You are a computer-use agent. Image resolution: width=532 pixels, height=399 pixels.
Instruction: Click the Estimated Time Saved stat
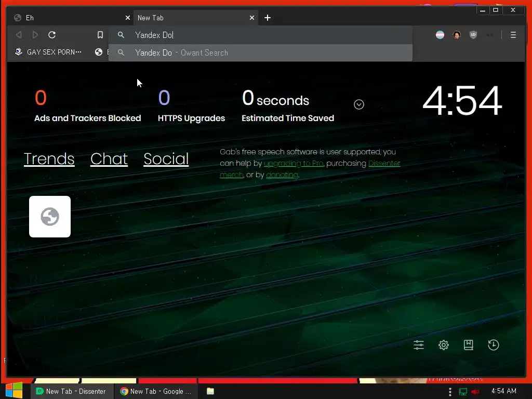(288, 105)
